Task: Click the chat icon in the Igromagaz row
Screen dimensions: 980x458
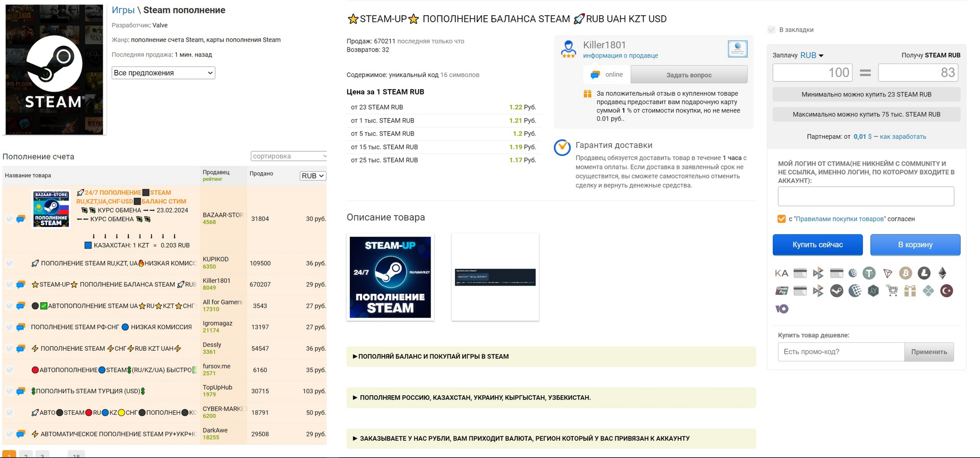Action: coord(21,327)
